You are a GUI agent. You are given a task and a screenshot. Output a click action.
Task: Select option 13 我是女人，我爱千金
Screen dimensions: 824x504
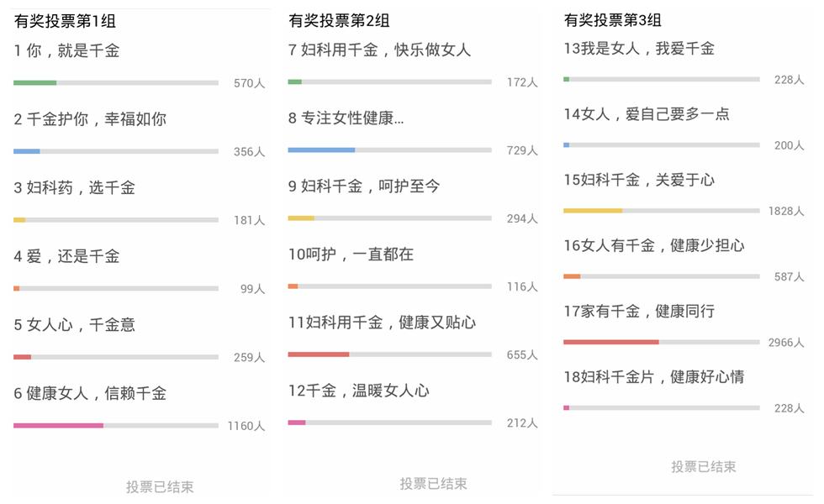639,50
